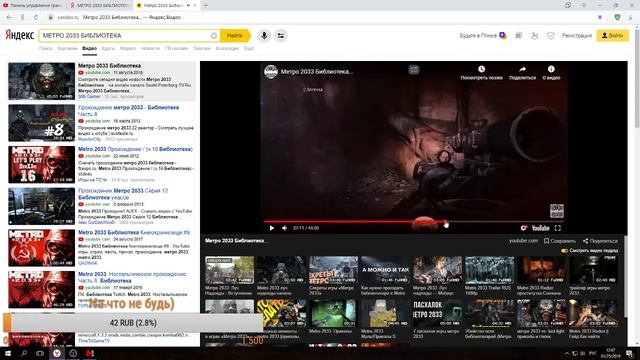Click the О видео info icon
Image resolution: width=640 pixels, height=360 pixels.
[x=551, y=69]
